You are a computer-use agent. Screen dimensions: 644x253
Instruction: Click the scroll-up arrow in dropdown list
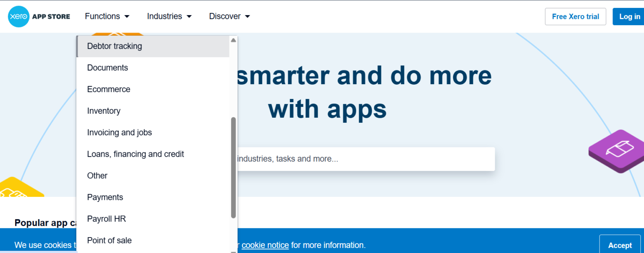point(234,40)
